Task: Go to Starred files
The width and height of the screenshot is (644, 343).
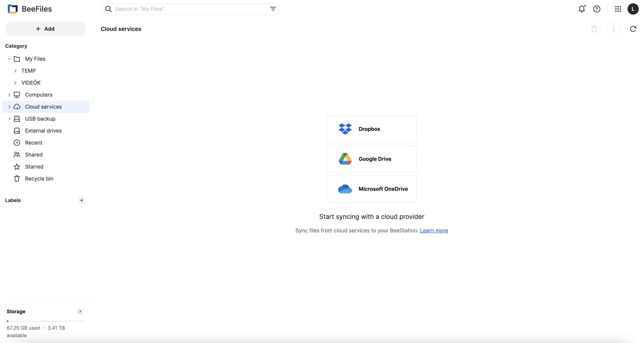Action: pos(34,167)
